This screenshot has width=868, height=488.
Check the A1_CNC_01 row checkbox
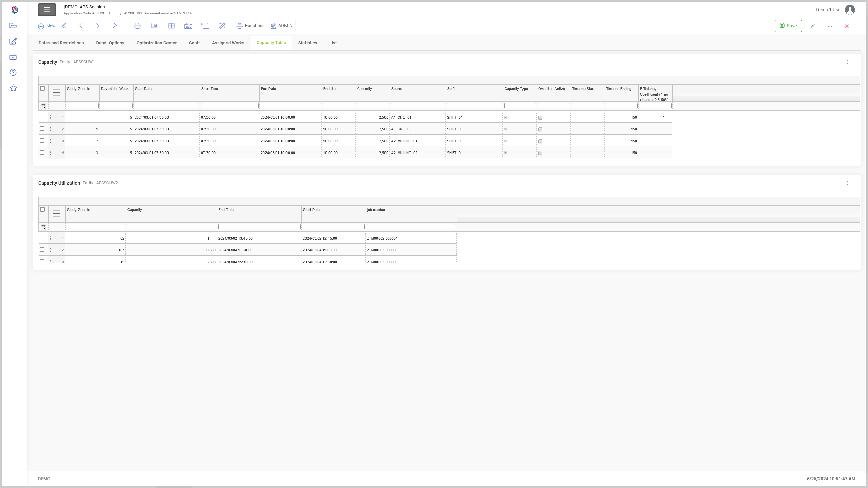(42, 117)
